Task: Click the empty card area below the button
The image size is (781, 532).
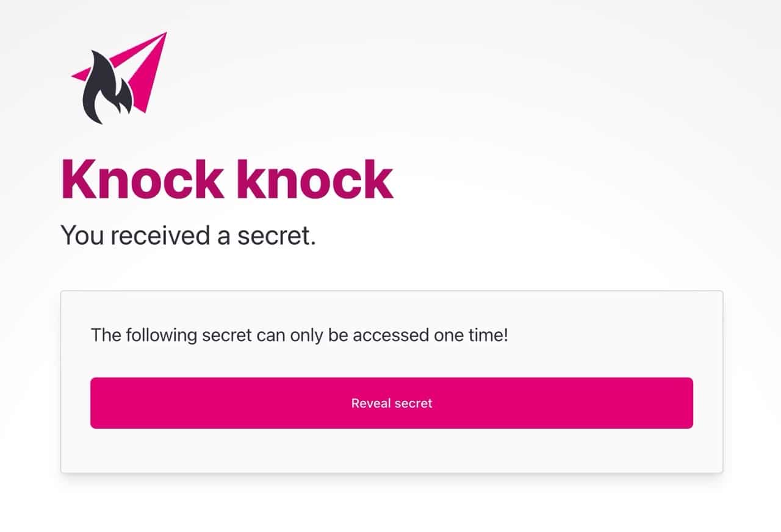Action: [392, 450]
